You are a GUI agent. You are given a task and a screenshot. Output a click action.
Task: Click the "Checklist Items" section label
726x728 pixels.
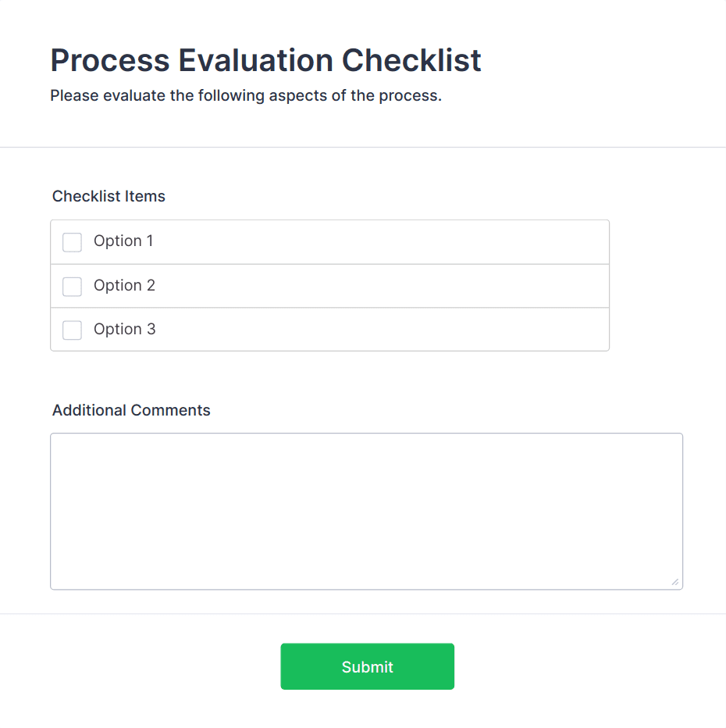[x=109, y=196]
